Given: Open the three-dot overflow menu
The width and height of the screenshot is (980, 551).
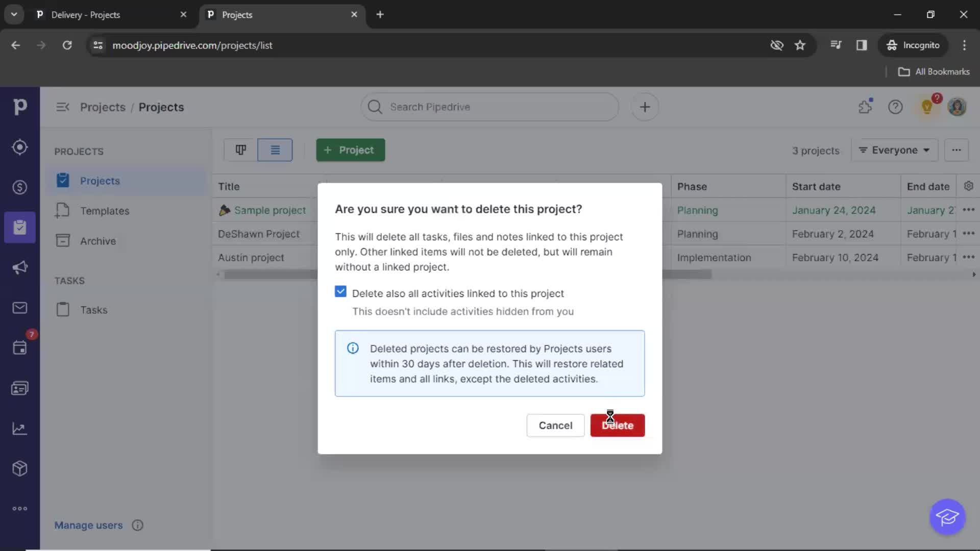Looking at the screenshot, I should coord(956,150).
